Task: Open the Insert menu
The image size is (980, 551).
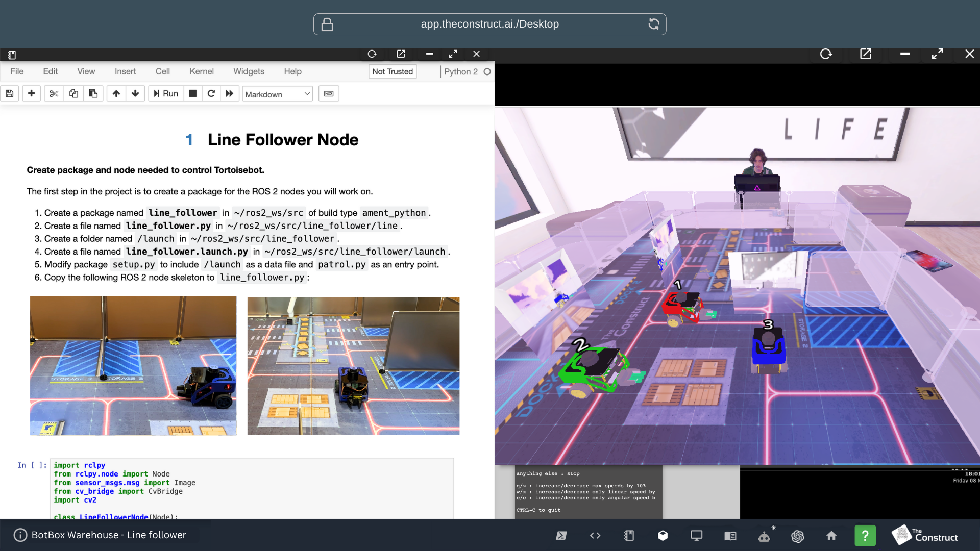Action: point(125,71)
